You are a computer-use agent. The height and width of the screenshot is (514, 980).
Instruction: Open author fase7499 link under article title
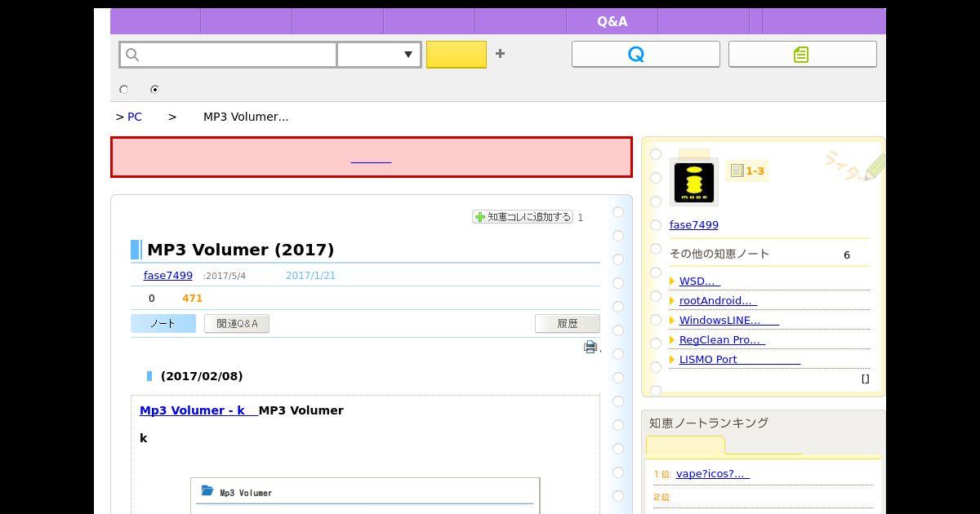point(168,276)
